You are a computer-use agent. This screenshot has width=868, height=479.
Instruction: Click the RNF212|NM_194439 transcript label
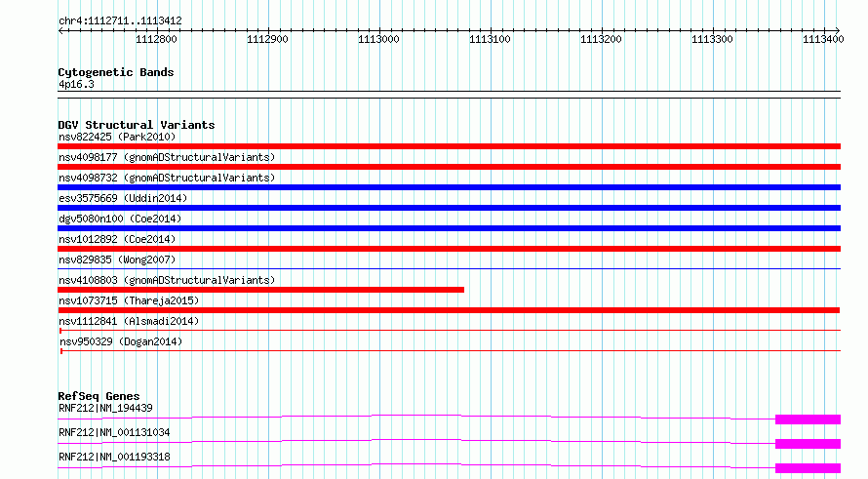click(x=105, y=409)
